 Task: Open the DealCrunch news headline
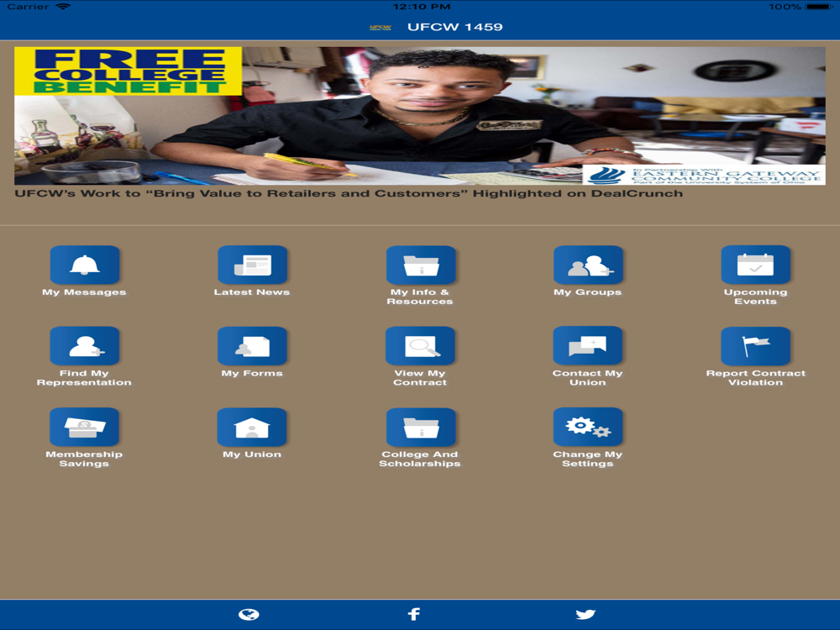tap(349, 193)
